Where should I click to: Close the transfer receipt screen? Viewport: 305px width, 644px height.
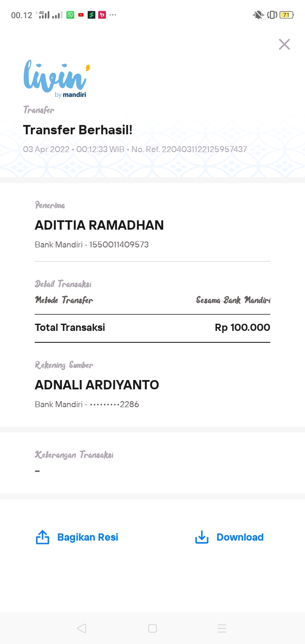pyautogui.click(x=284, y=44)
